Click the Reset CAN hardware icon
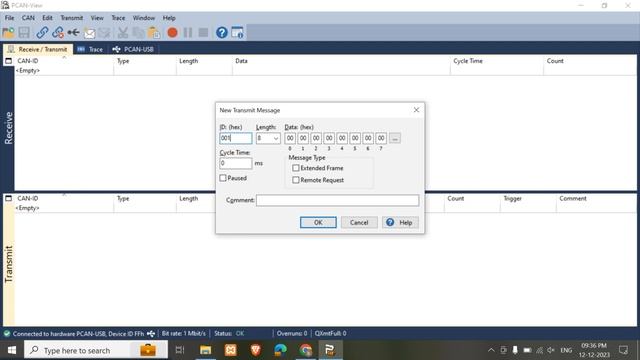This screenshot has width=640, height=360. 73,32
